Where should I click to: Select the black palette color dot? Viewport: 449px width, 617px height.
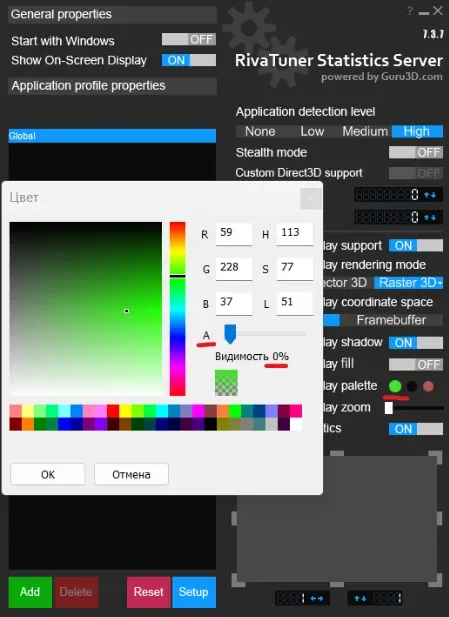pyautogui.click(x=412, y=386)
